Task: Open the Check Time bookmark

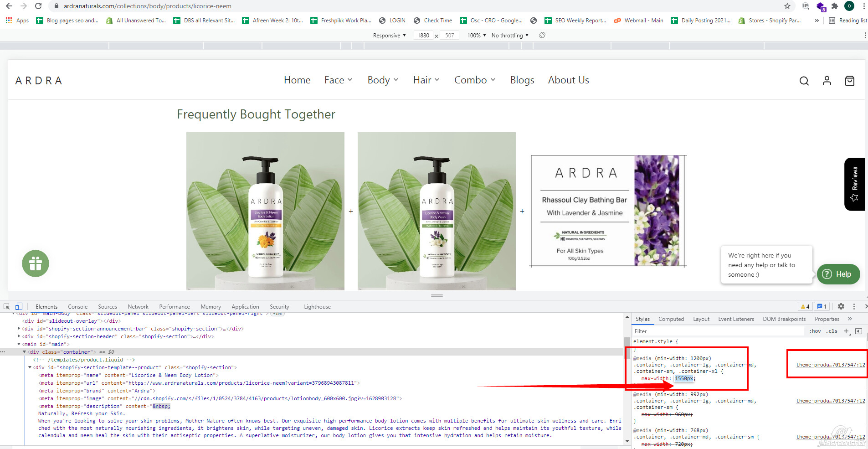Action: tap(433, 21)
